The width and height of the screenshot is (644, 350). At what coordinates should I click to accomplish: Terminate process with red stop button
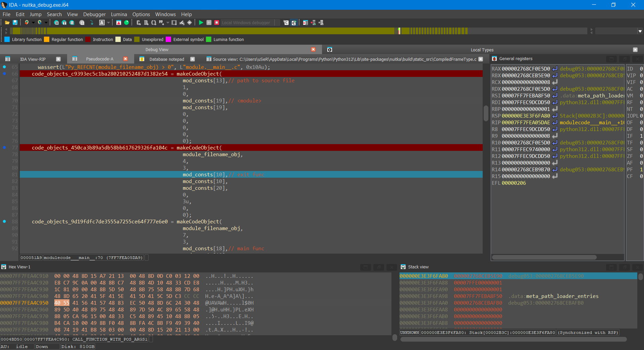pos(217,23)
